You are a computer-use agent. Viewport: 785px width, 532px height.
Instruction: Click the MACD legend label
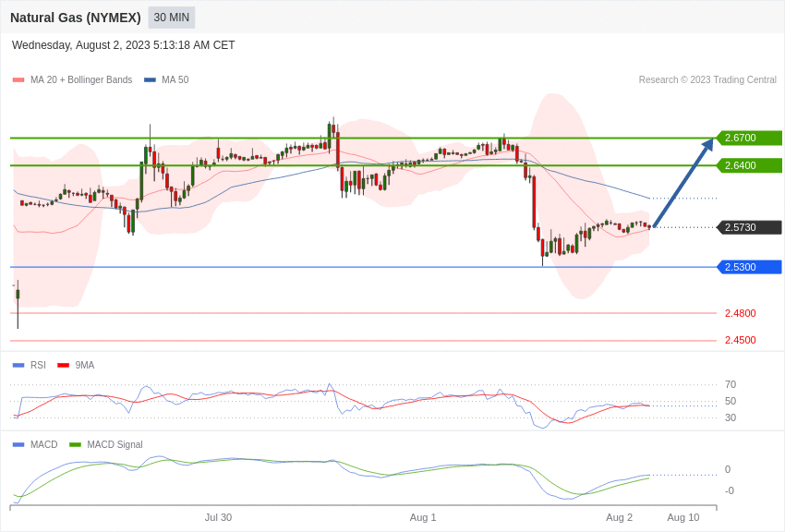(44, 444)
